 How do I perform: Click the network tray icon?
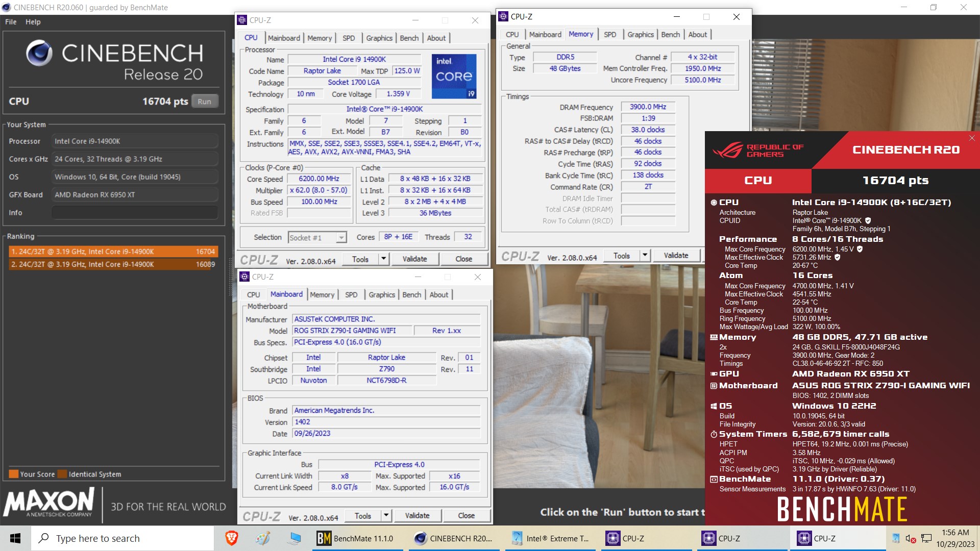point(926,539)
